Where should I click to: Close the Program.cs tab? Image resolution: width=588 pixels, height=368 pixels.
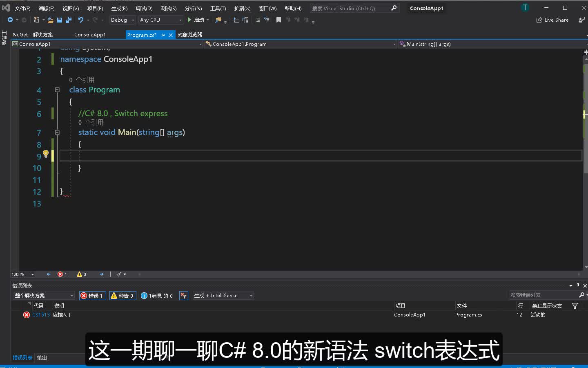(x=171, y=35)
